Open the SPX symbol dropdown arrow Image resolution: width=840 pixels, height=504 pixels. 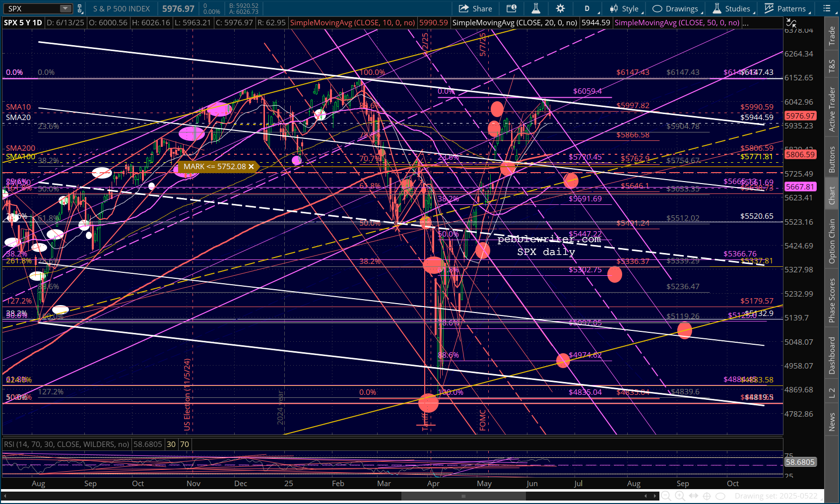coord(65,8)
